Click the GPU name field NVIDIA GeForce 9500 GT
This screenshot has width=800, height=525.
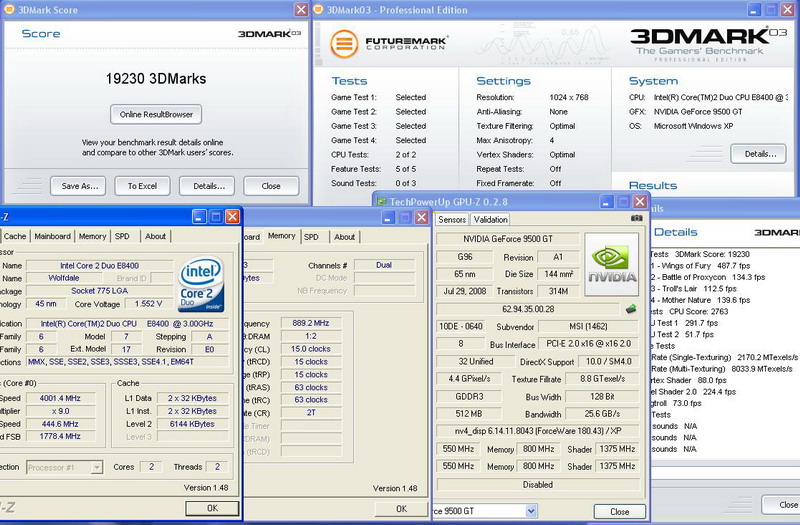(508, 239)
